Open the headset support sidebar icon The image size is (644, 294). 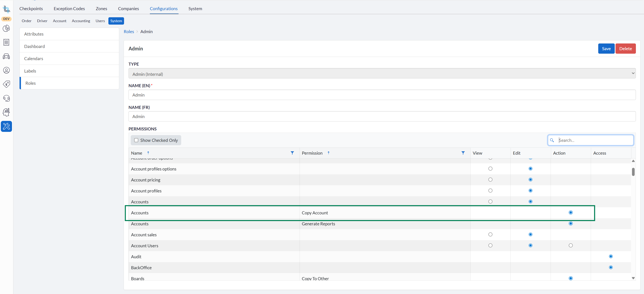(x=6, y=98)
